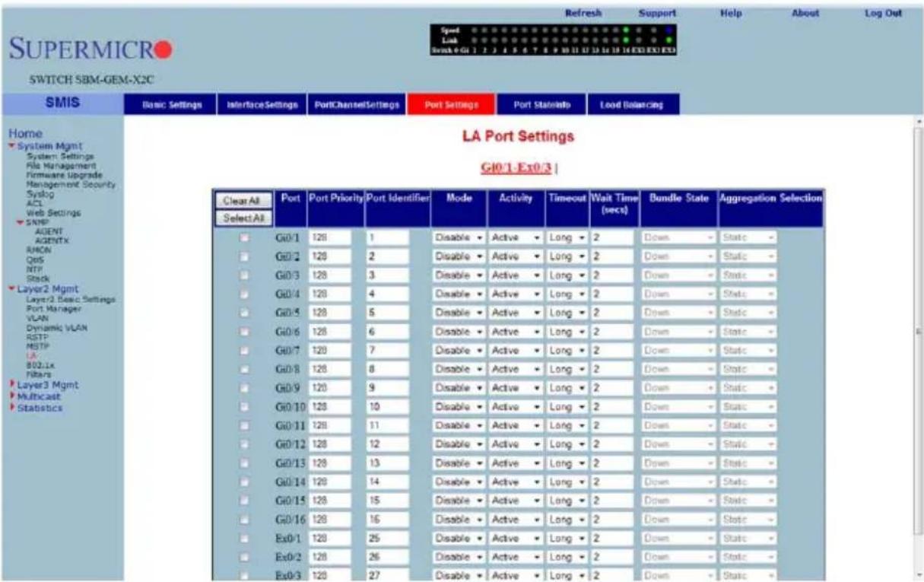This screenshot has height=582, width=924.
Task: Click the Clear All button
Action: click(x=243, y=202)
